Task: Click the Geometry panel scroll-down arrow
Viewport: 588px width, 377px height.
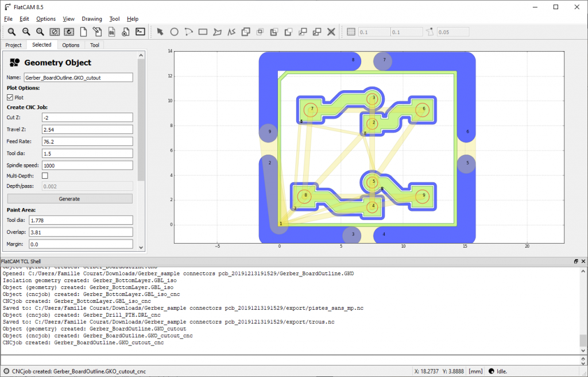Action: click(141, 248)
